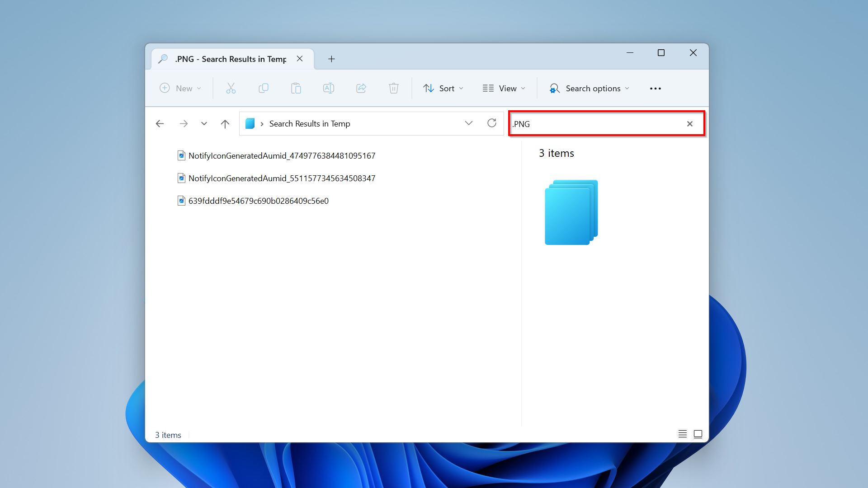Toggle extra options menu button
868x488 pixels.
tap(655, 88)
